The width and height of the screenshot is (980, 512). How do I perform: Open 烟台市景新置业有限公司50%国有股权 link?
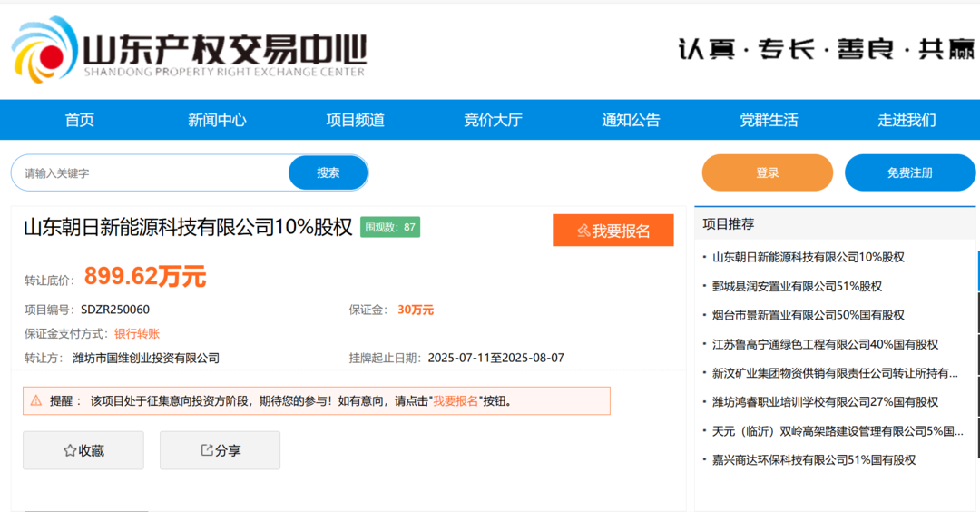(x=808, y=315)
